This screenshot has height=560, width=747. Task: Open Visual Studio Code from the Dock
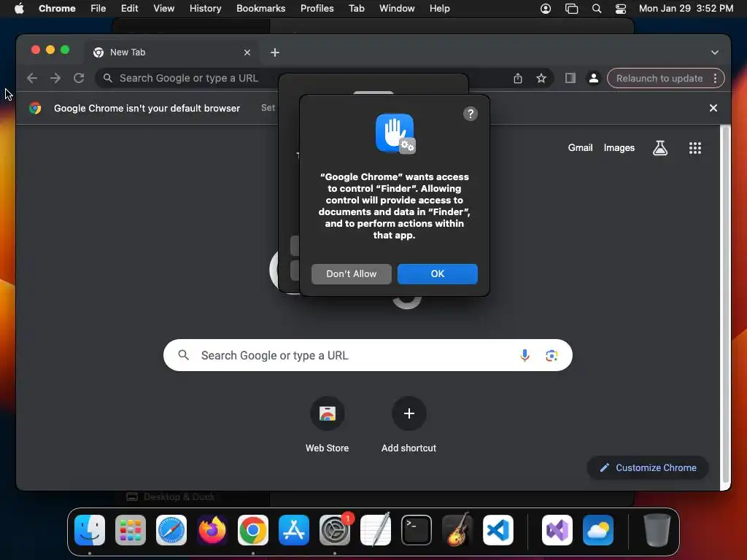coord(498,530)
